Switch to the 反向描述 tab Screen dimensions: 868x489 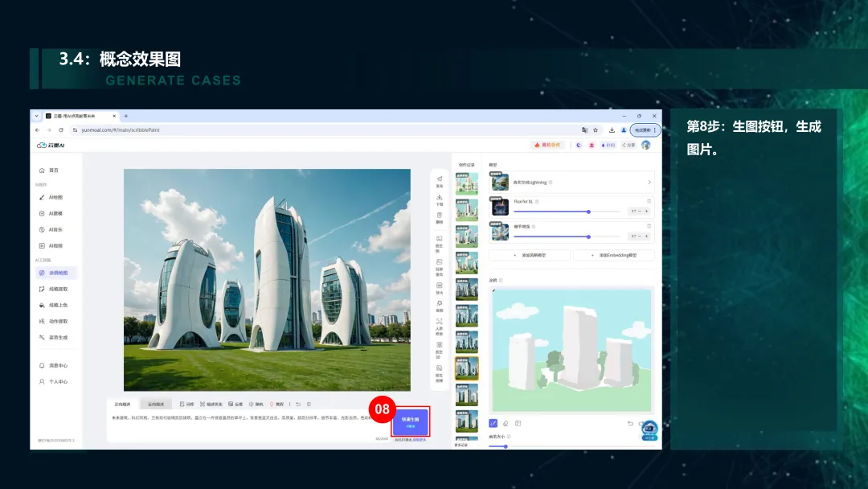(156, 405)
